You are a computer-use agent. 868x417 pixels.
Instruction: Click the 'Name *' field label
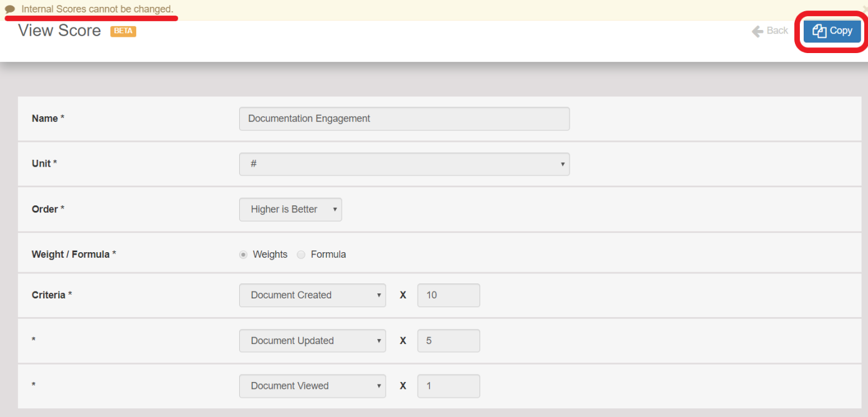[48, 119]
